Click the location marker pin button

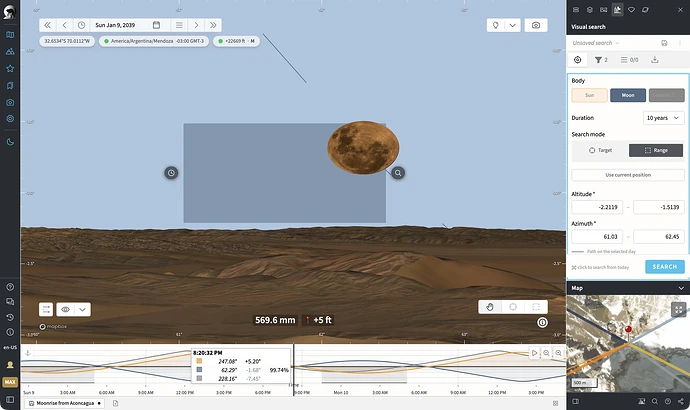coord(495,25)
